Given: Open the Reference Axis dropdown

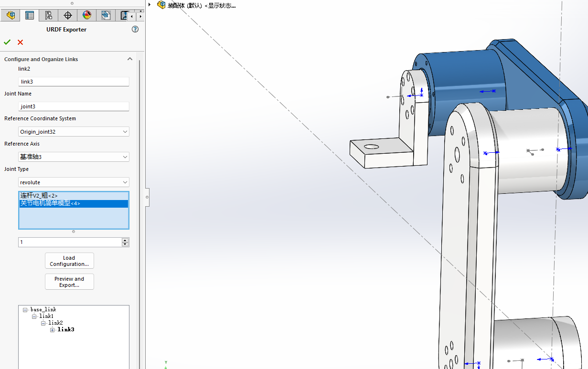Looking at the screenshot, I should click(x=74, y=157).
